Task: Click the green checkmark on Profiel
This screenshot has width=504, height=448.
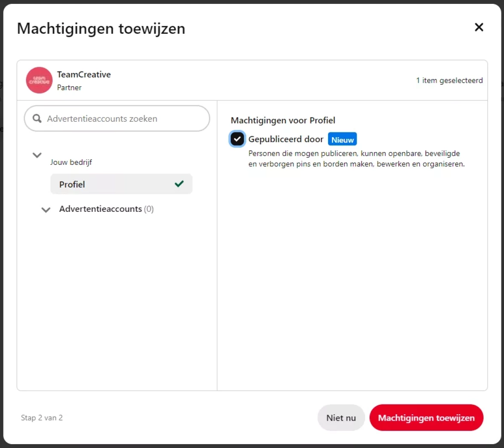Action: 179,184
